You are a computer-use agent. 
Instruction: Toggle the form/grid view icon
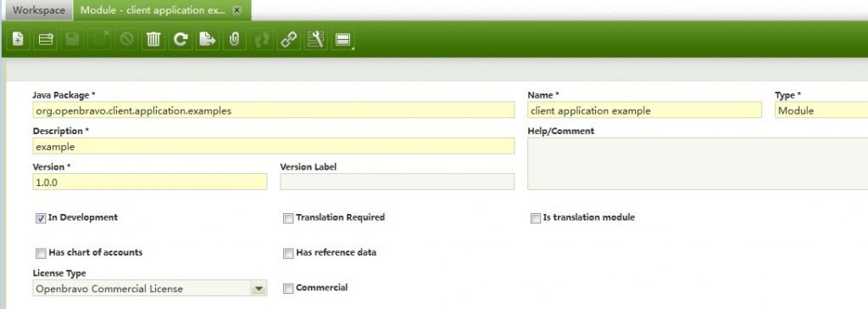(x=342, y=39)
